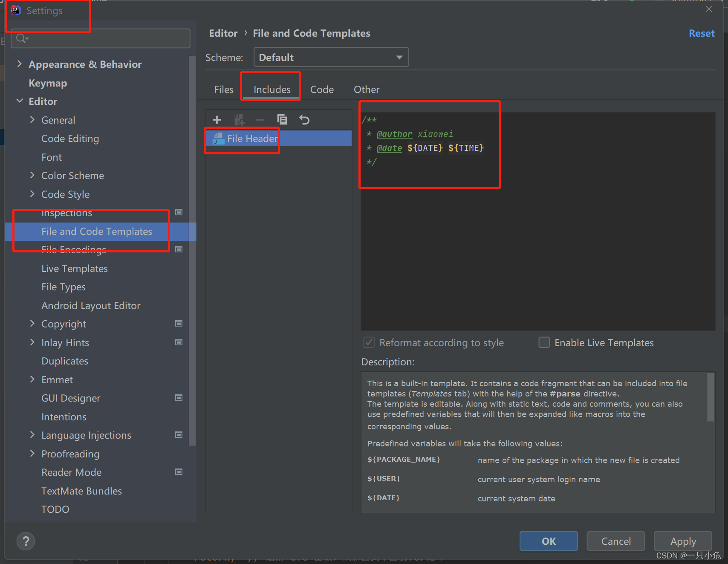The image size is (728, 564).
Task: Select Keymap in the settings tree
Action: click(x=48, y=83)
